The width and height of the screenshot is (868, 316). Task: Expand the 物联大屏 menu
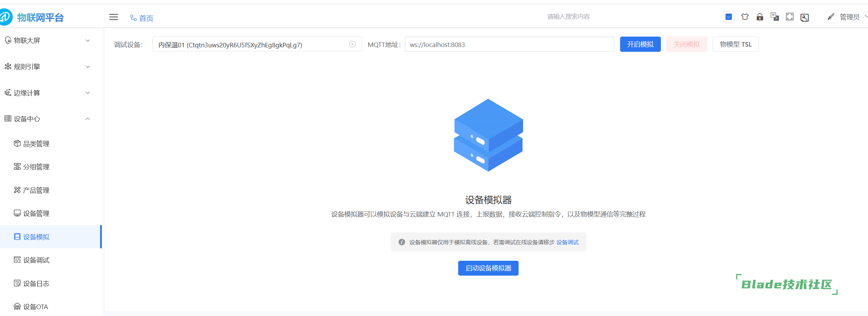coord(47,40)
